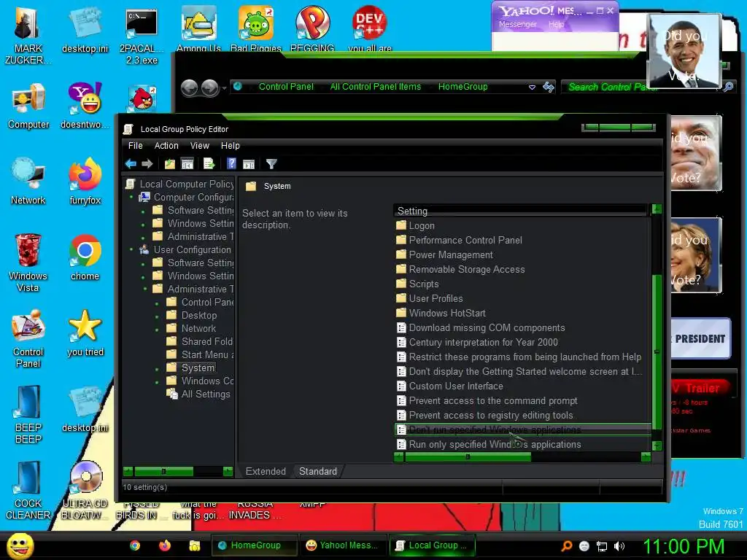The image size is (747, 560).
Task: Click Control Panel in address breadcrumb
Action: point(286,87)
